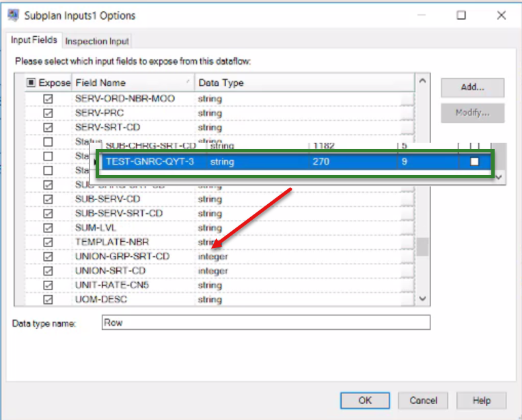
Task: Uncheck Expose for UNION-SRT-CD
Action: click(48, 270)
